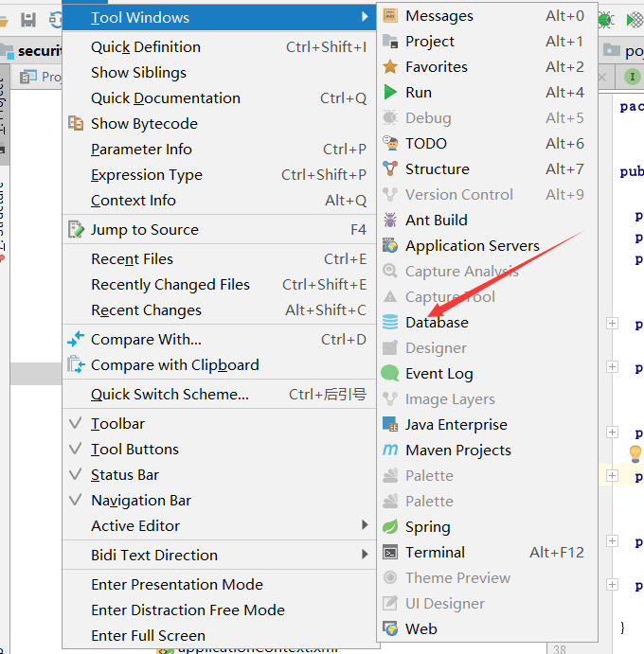Choose Enter Presentation Mode
This screenshot has height=654, width=644.
(x=219, y=584)
